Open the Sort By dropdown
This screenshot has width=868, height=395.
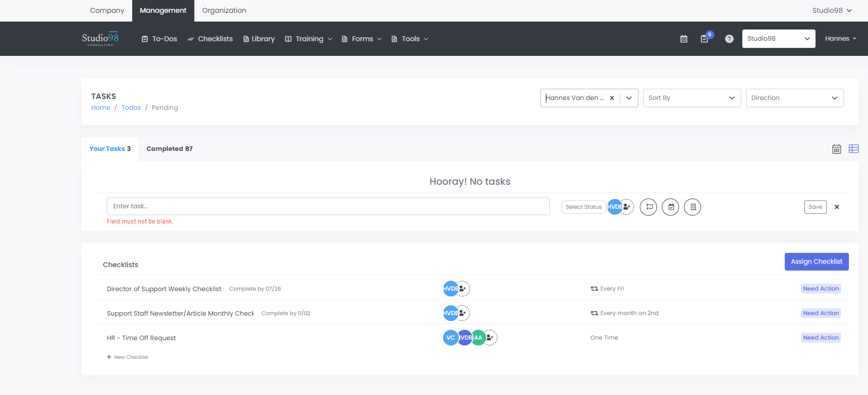691,98
